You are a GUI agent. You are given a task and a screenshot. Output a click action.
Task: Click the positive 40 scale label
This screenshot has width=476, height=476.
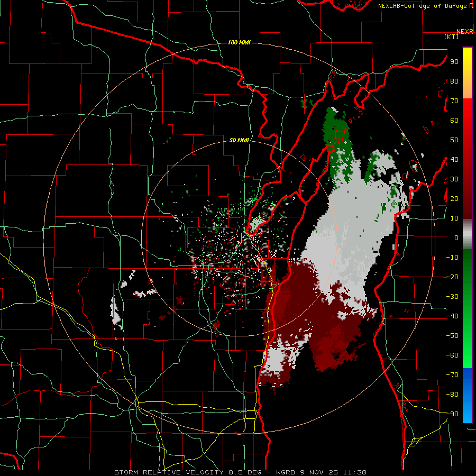(x=454, y=160)
